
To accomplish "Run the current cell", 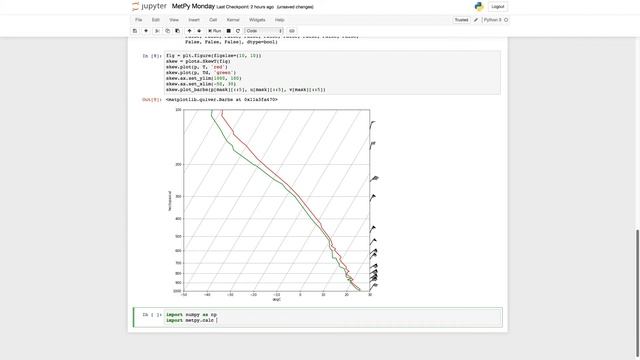I will [x=214, y=31].
